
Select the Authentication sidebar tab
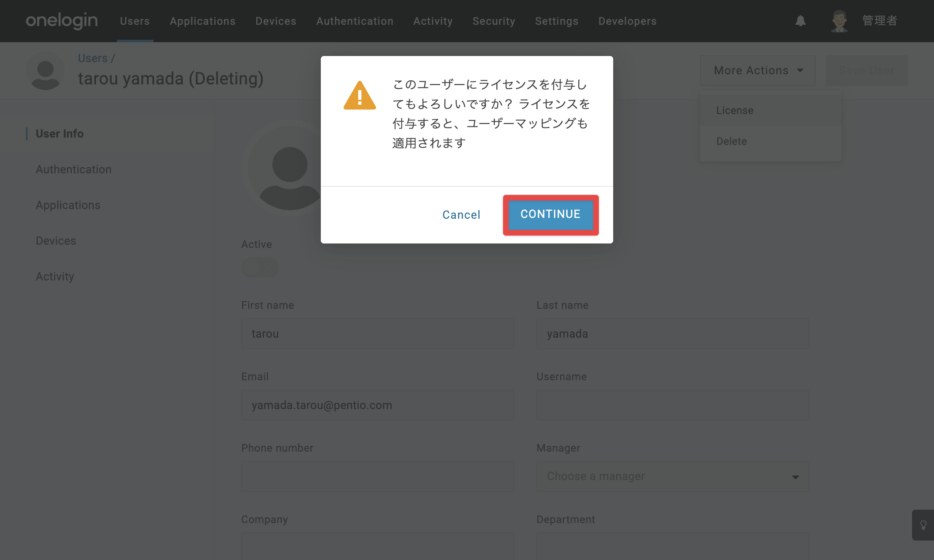74,169
